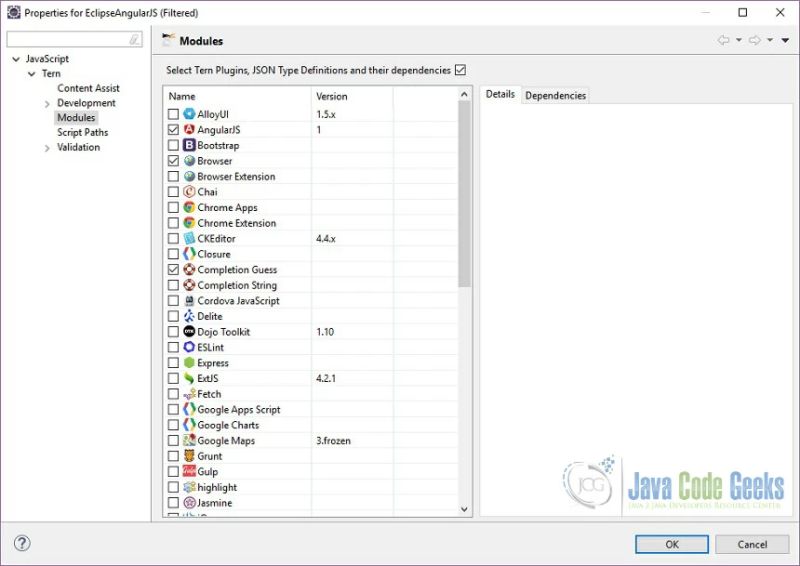This screenshot has width=800, height=566.
Task: Enable the Chrome Apps checkbox
Action: [173, 207]
